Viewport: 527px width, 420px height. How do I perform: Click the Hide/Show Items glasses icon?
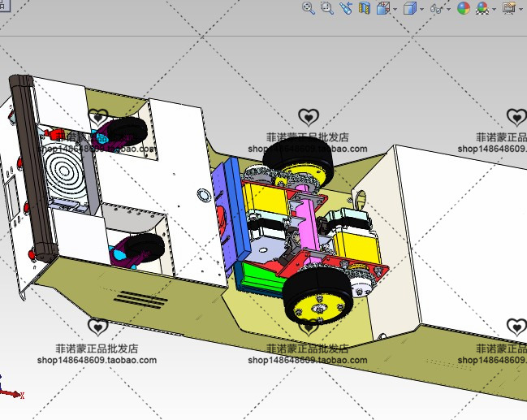[x=437, y=8]
